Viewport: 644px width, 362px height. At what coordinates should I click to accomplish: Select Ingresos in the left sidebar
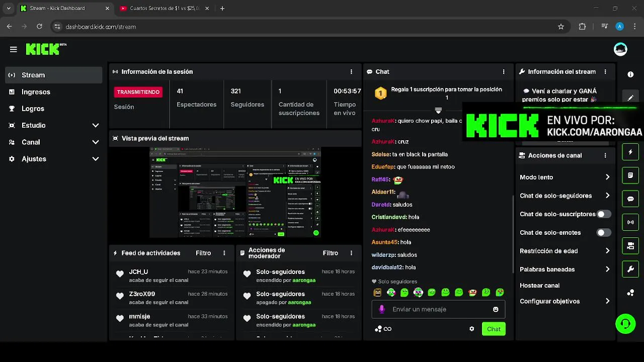pos(53,92)
